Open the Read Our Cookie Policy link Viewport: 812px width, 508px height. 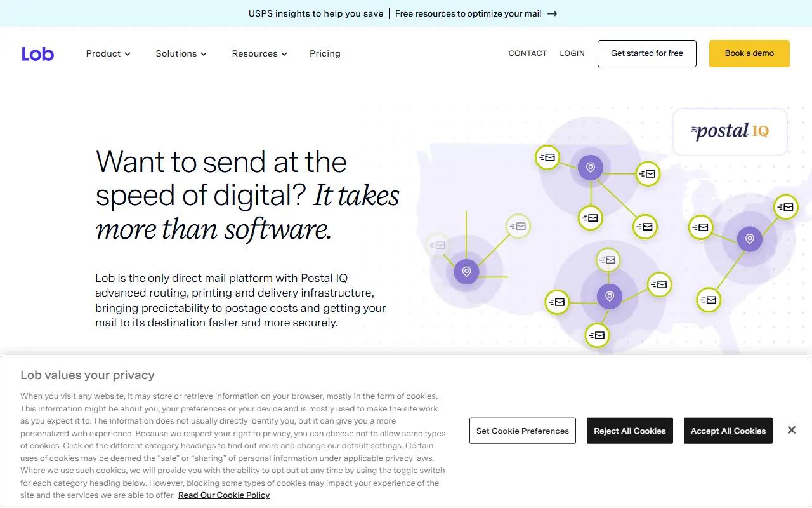(x=224, y=495)
